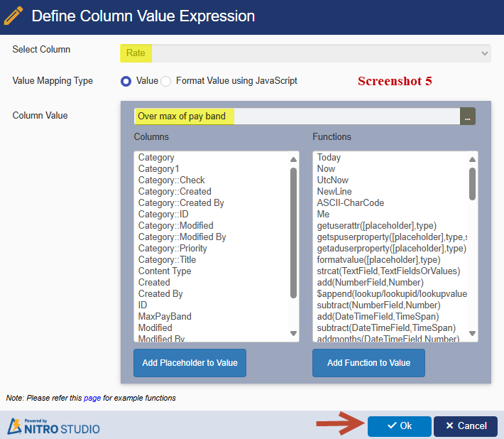Screen dimensions: 504x439
Task: Select strcat(TextField,TextFieldsOrValues) function
Action: pyautogui.click(x=388, y=271)
